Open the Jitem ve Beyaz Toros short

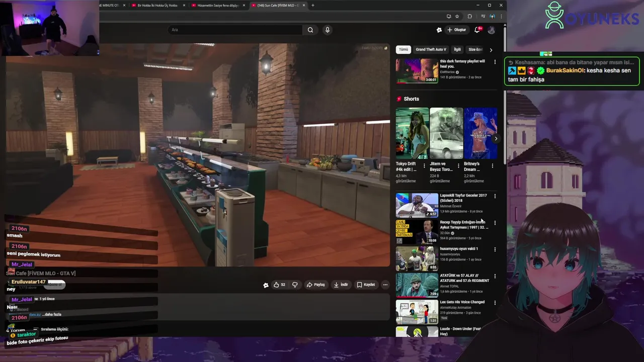pos(446,133)
